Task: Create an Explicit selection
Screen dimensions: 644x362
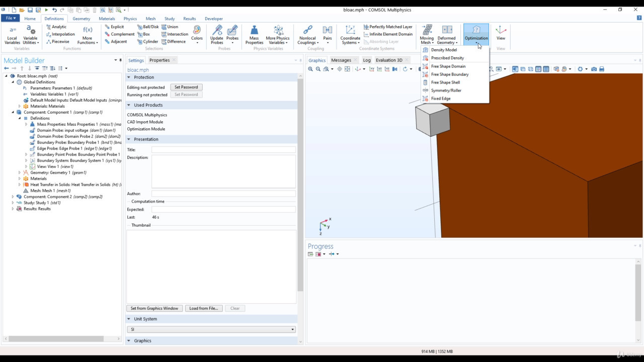Action: [114, 27]
